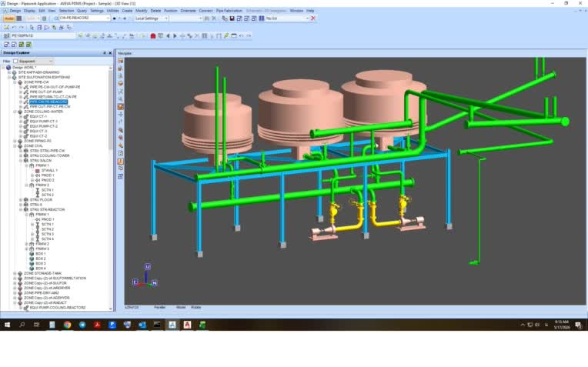This screenshot has height=367, width=588.
Task: Click Parallel in the view status bar
Action: pos(160,308)
